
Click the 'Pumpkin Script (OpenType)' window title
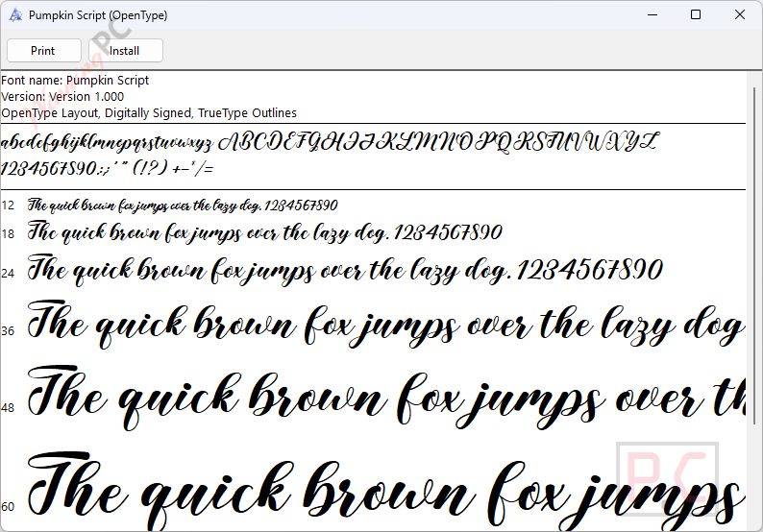(x=98, y=15)
